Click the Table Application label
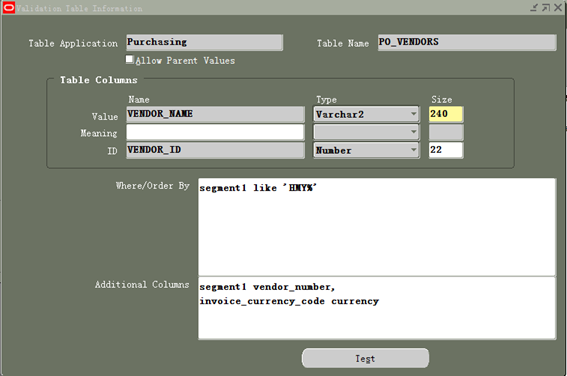This screenshot has width=567, height=376. point(73,43)
